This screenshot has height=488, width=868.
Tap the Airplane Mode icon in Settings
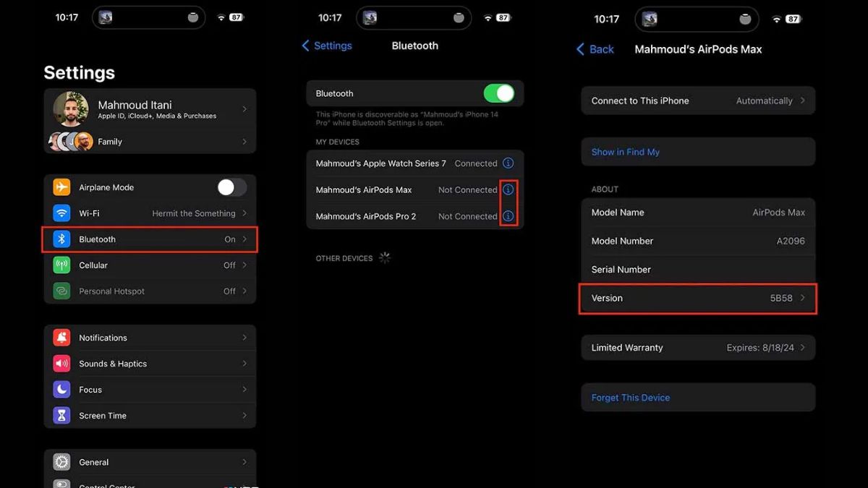(x=61, y=187)
